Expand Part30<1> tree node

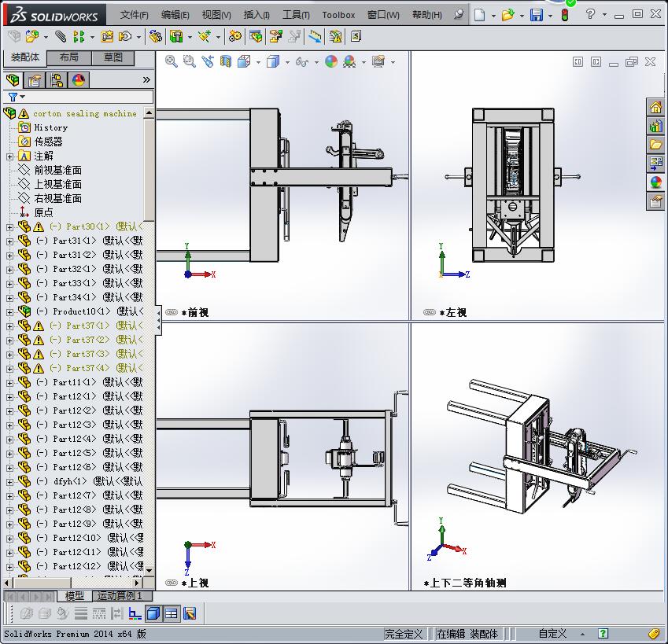coord(9,227)
